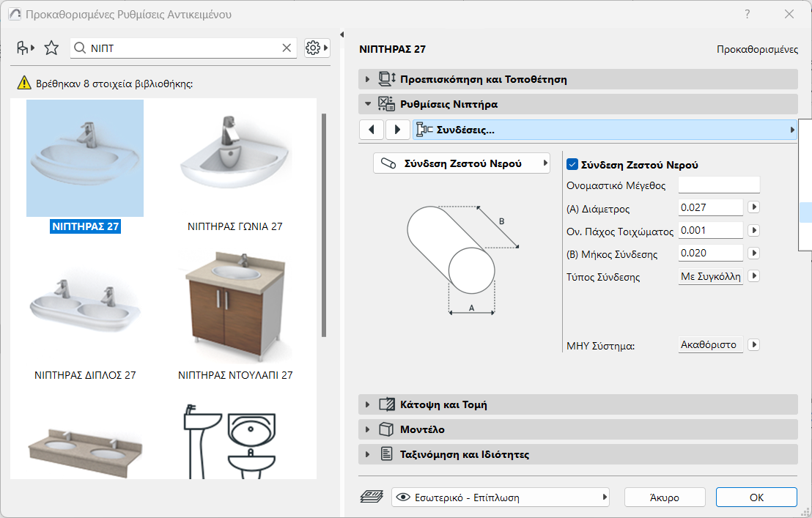Screen dimensions: 812x518
Task: Open the Σύνδεση Ζεστού Νερού connection selector
Action: click(x=462, y=163)
